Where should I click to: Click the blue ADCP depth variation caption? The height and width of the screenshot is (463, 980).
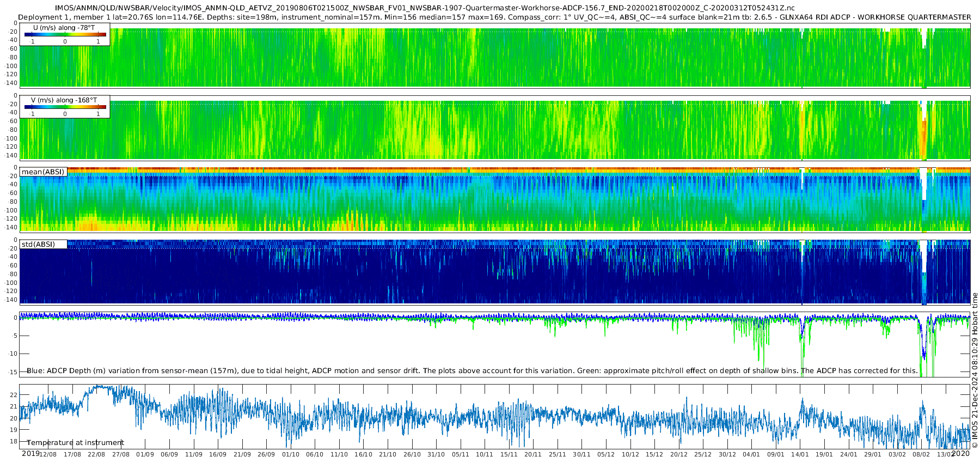pos(472,371)
